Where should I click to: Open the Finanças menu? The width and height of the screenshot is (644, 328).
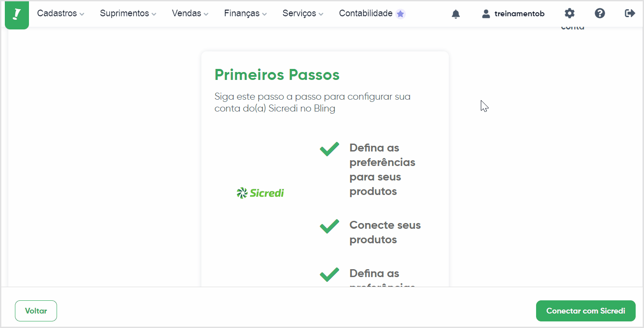point(246,14)
